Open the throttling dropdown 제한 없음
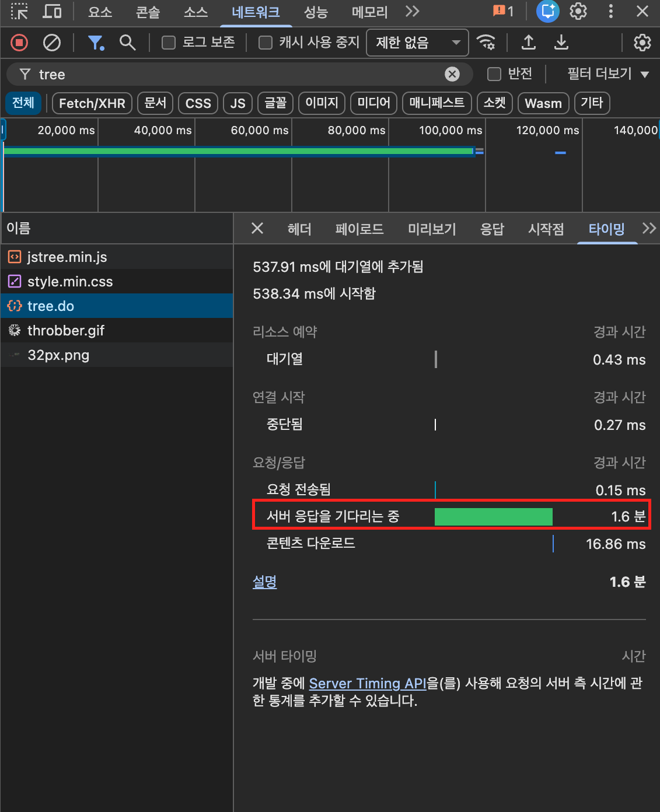This screenshot has width=660, height=812. (x=417, y=43)
